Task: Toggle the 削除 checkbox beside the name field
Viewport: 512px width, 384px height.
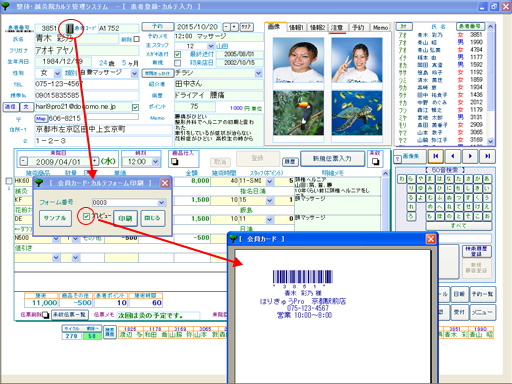Action: point(136,39)
